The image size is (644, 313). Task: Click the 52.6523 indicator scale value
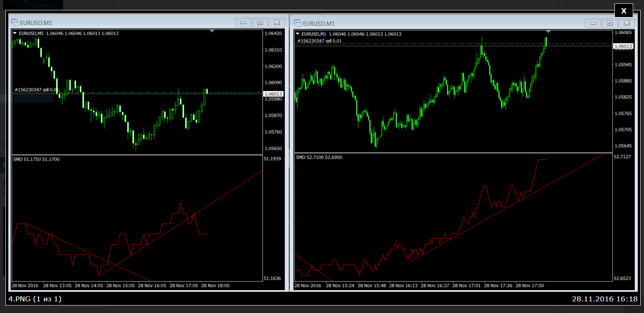click(x=622, y=278)
